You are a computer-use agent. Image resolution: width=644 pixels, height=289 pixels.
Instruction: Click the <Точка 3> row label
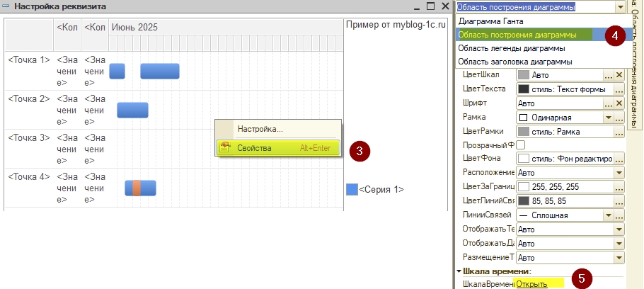29,137
